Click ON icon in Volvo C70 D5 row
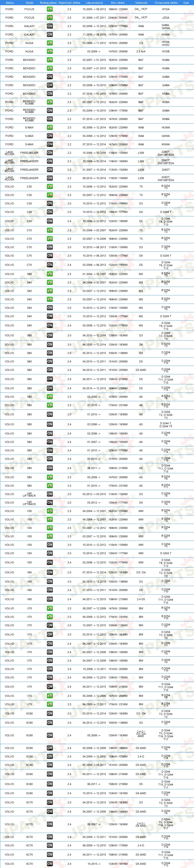194x868 pixels. [x=50, y=265]
